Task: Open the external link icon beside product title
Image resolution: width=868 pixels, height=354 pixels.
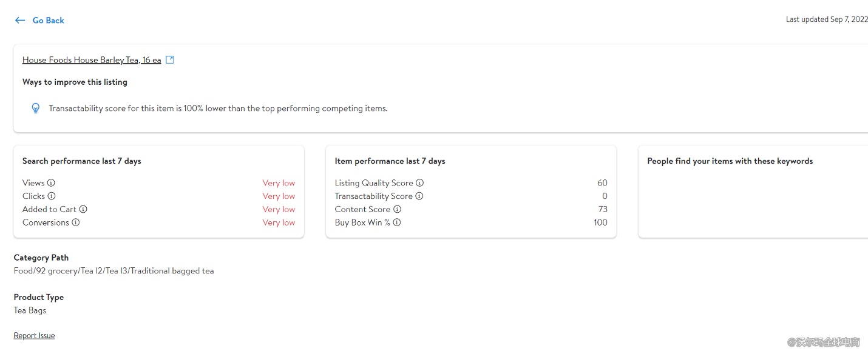Action: [x=170, y=60]
